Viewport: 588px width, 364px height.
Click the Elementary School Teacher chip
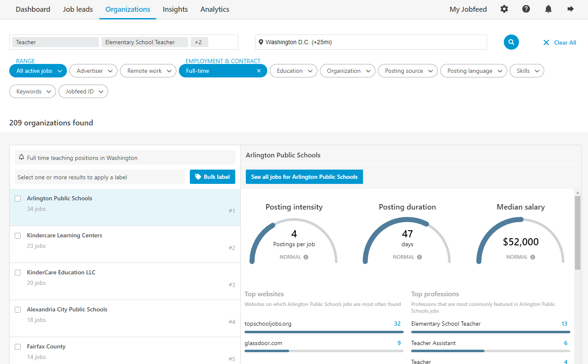tap(144, 42)
